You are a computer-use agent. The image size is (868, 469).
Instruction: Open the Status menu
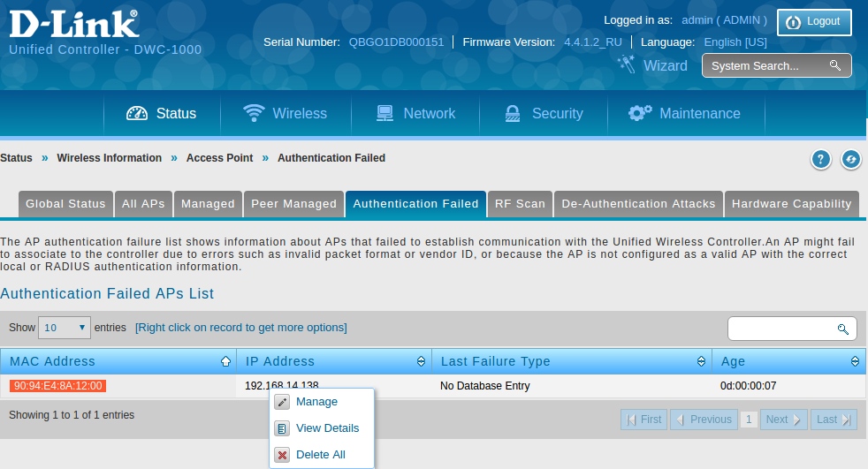coord(162,113)
